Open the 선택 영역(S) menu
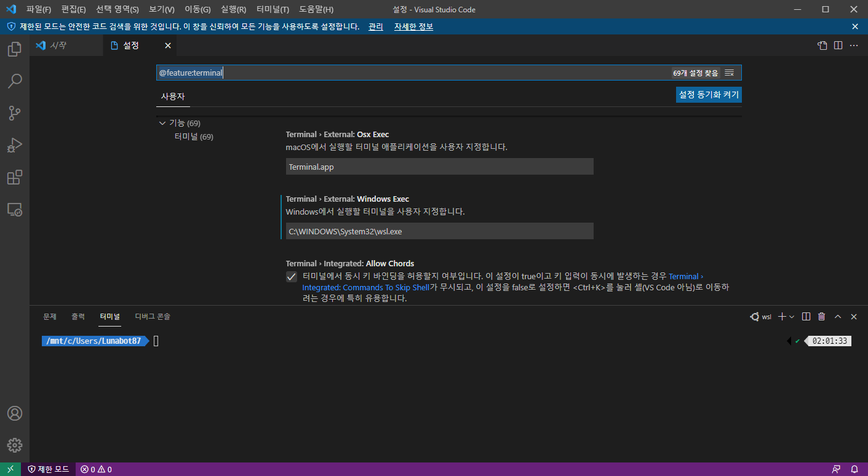This screenshot has height=476, width=868. pos(117,9)
